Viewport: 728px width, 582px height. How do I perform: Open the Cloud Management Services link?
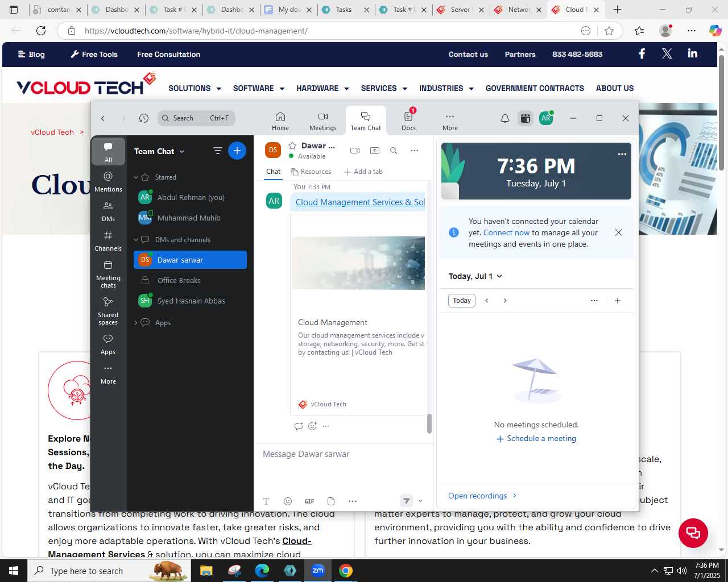360,202
